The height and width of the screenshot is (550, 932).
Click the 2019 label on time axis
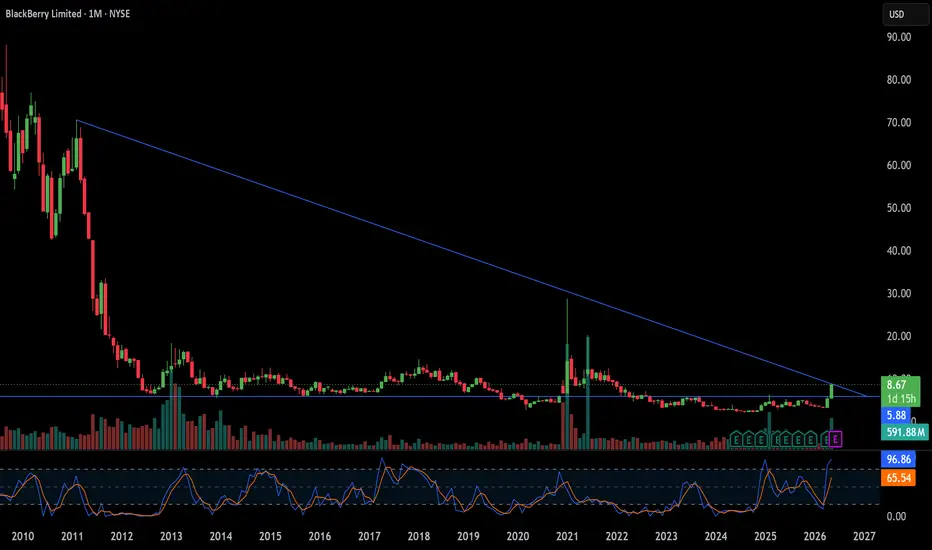468,536
